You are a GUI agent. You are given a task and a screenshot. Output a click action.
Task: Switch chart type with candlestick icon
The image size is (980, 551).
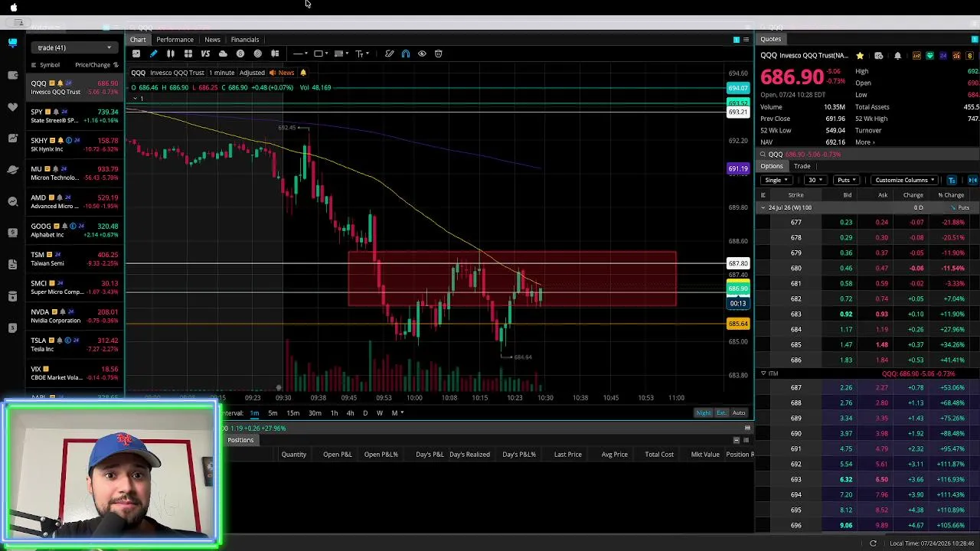coord(171,54)
